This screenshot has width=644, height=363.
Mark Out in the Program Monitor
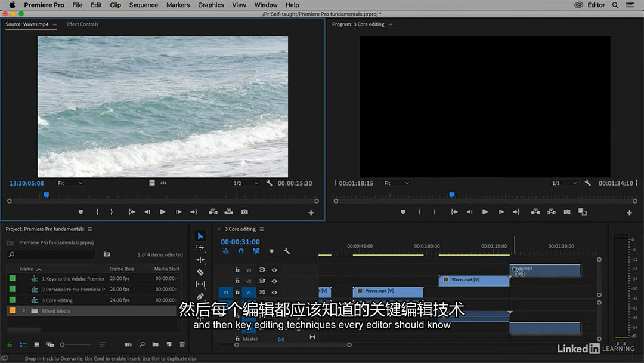click(x=434, y=212)
